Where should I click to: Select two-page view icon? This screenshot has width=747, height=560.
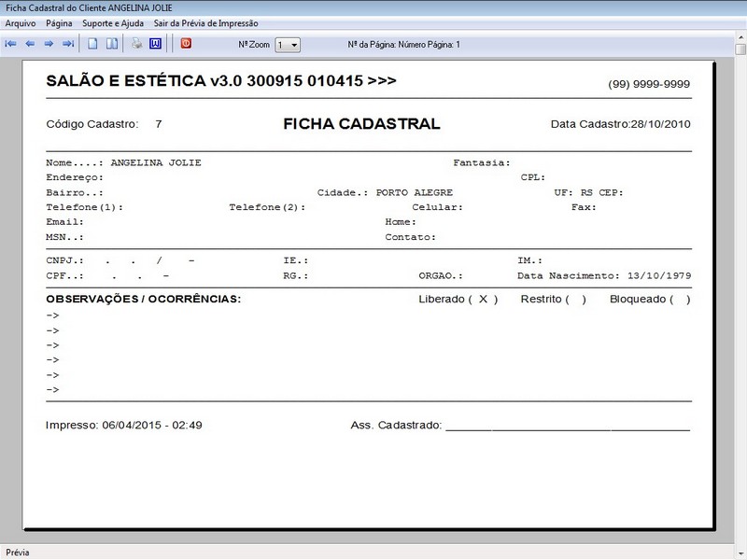112,44
